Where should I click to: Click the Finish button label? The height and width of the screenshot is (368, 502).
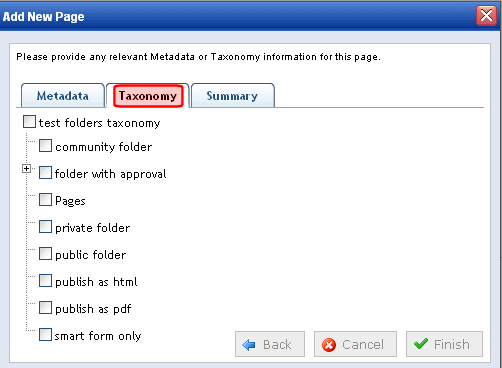[x=452, y=344]
